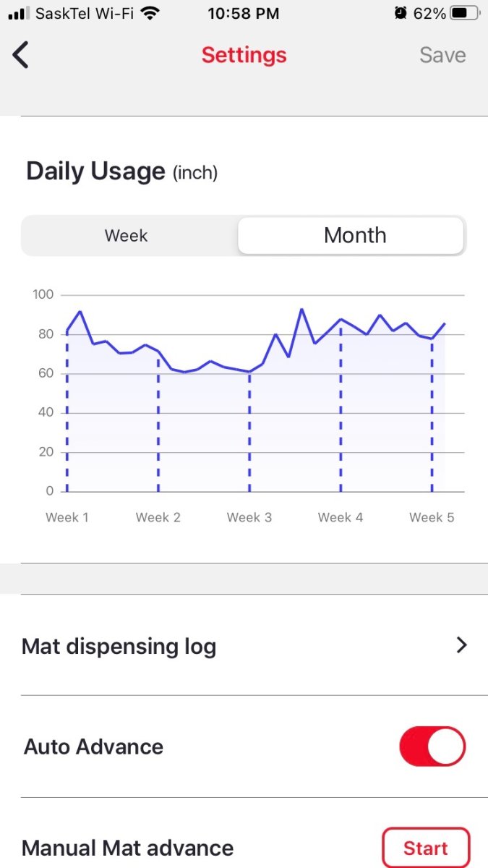The image size is (488, 868).
Task: Select the Month tab
Action: pyautogui.click(x=355, y=236)
